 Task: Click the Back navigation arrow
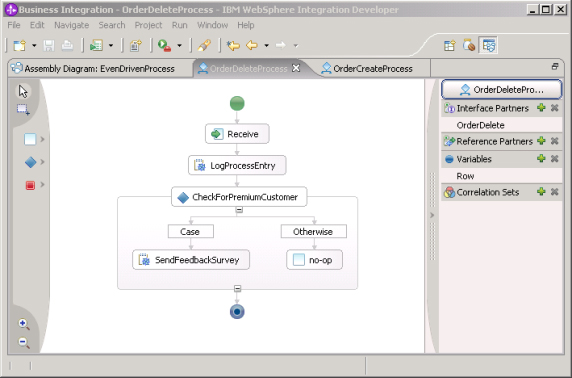tap(252, 46)
